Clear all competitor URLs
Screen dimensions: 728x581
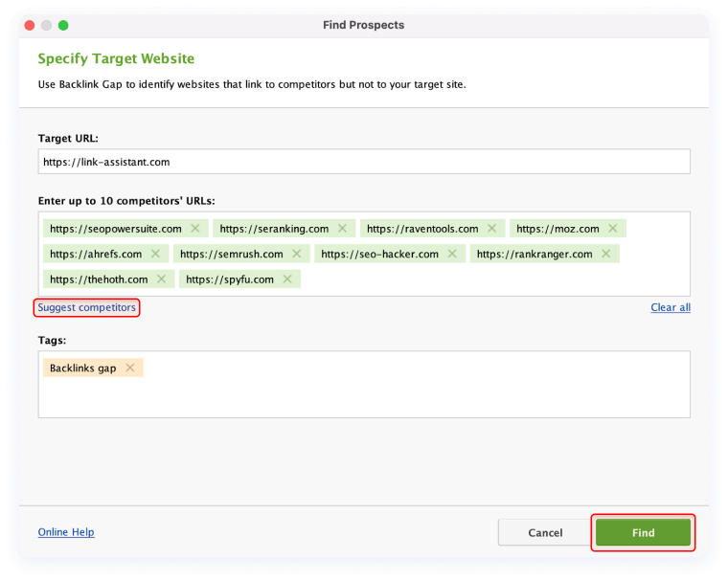click(x=670, y=307)
